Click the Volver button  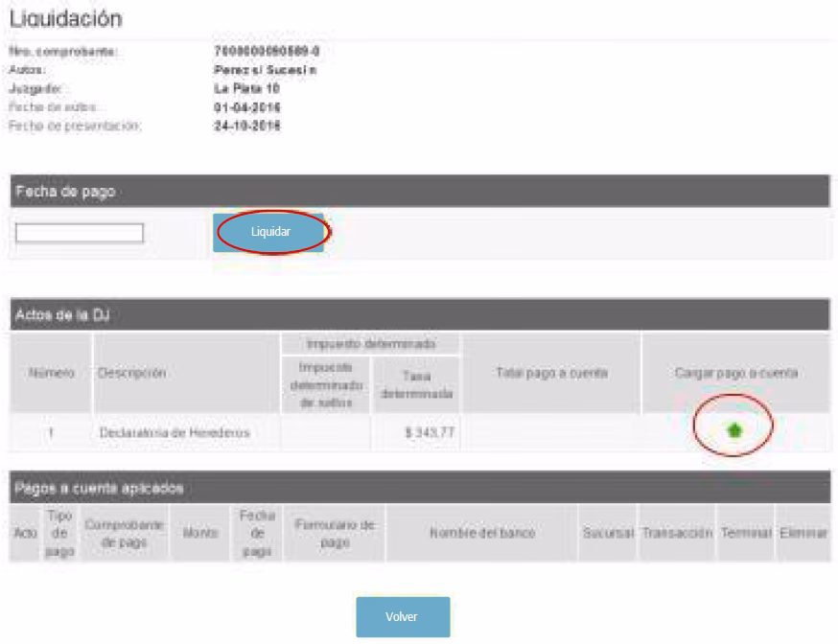(x=403, y=617)
